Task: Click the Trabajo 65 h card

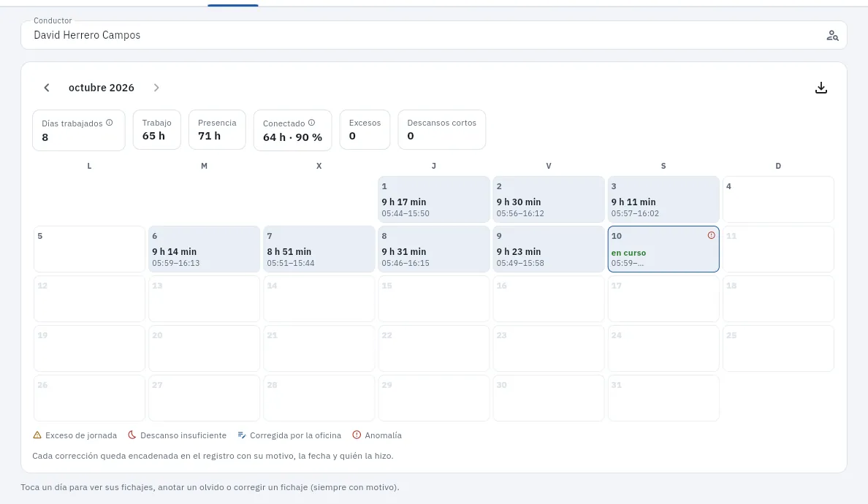Action: coord(156,129)
